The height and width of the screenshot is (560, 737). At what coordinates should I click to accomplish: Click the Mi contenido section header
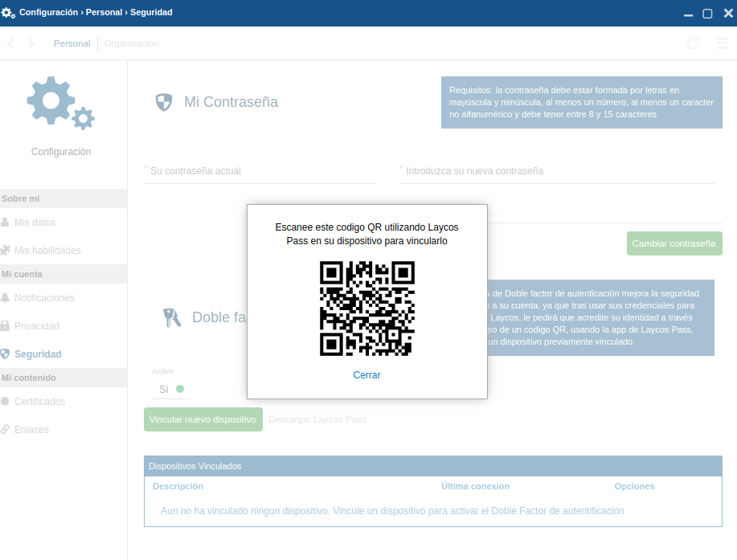[63, 378]
